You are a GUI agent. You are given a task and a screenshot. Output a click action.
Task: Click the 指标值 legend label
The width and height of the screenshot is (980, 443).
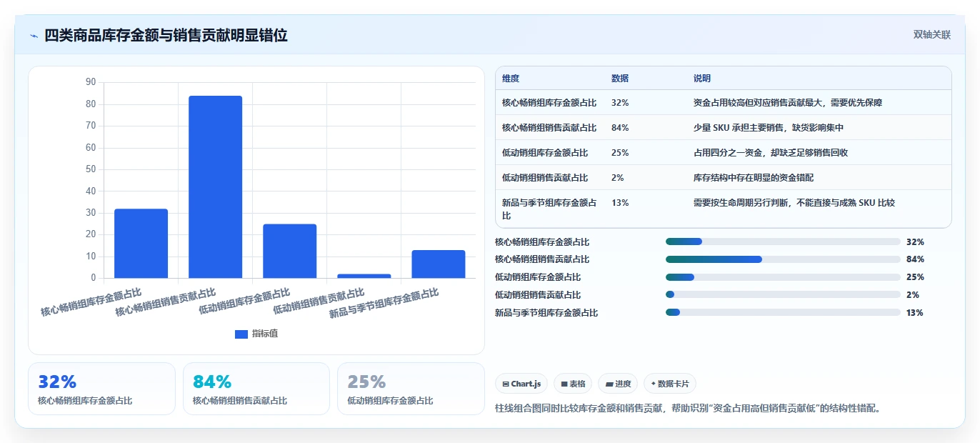[265, 334]
